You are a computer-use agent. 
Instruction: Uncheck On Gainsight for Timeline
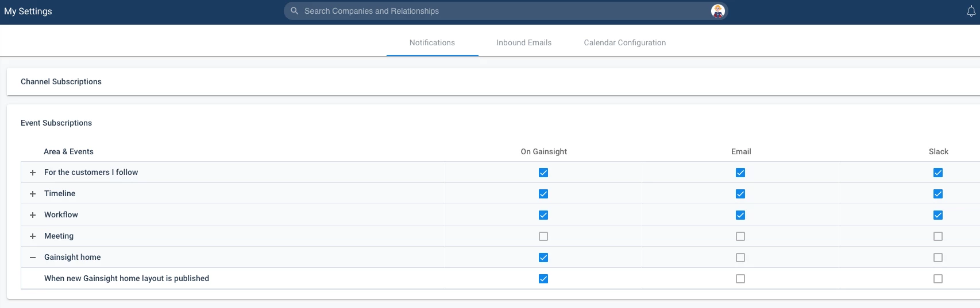(x=543, y=194)
